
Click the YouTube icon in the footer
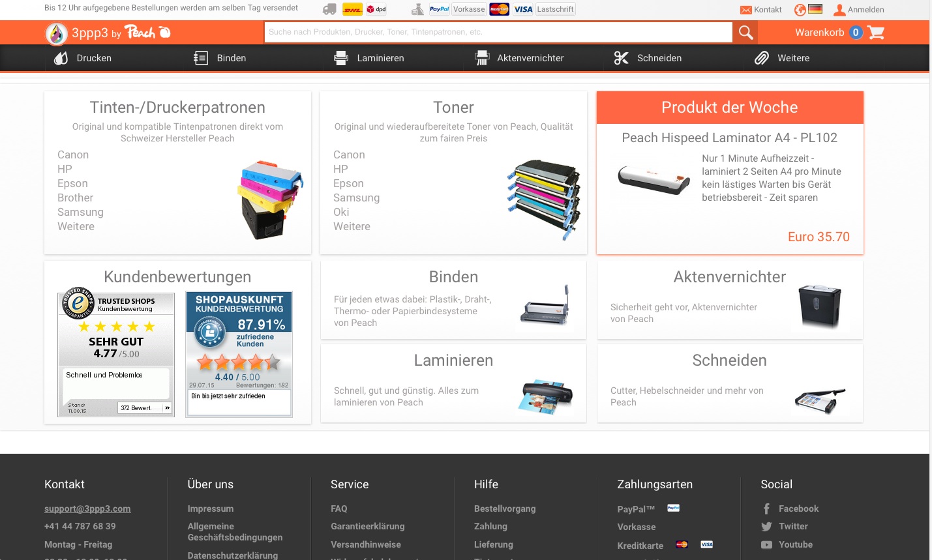(x=766, y=545)
